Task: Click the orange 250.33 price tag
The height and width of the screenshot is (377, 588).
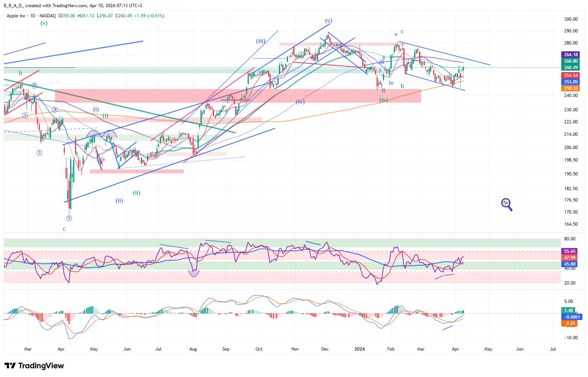Action: tap(571, 88)
